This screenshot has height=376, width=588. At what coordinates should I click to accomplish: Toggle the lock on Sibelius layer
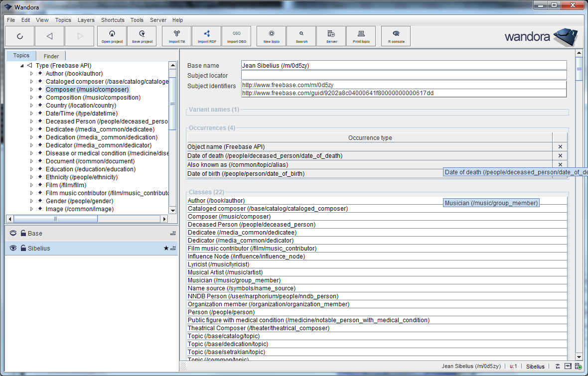(x=23, y=248)
